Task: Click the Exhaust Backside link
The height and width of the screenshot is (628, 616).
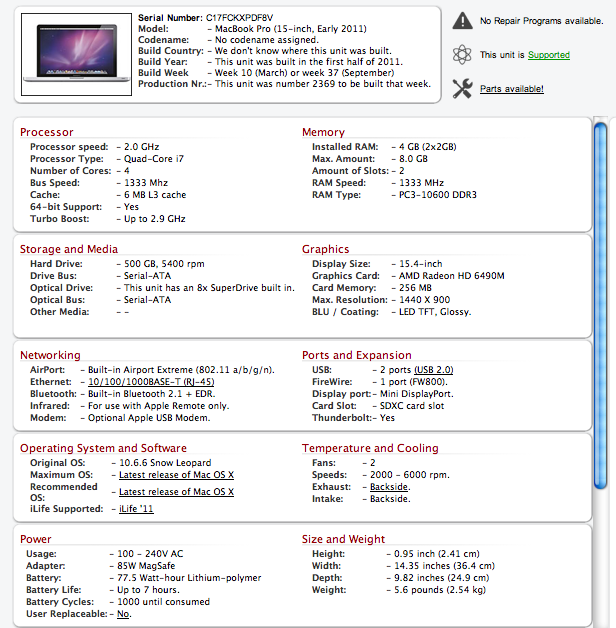Action: tap(389, 487)
